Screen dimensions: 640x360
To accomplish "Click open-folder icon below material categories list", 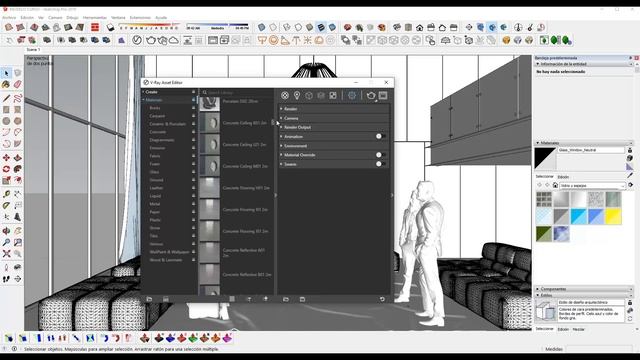I will (x=149, y=299).
